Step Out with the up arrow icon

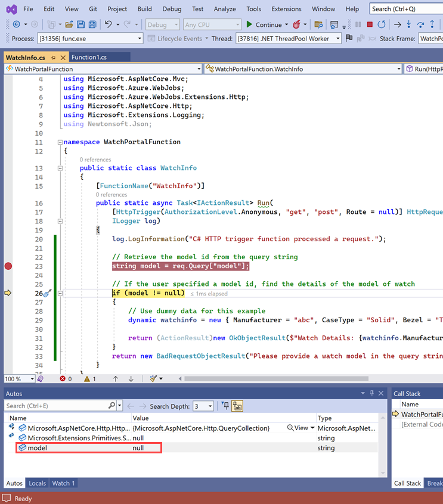pyautogui.click(x=432, y=24)
